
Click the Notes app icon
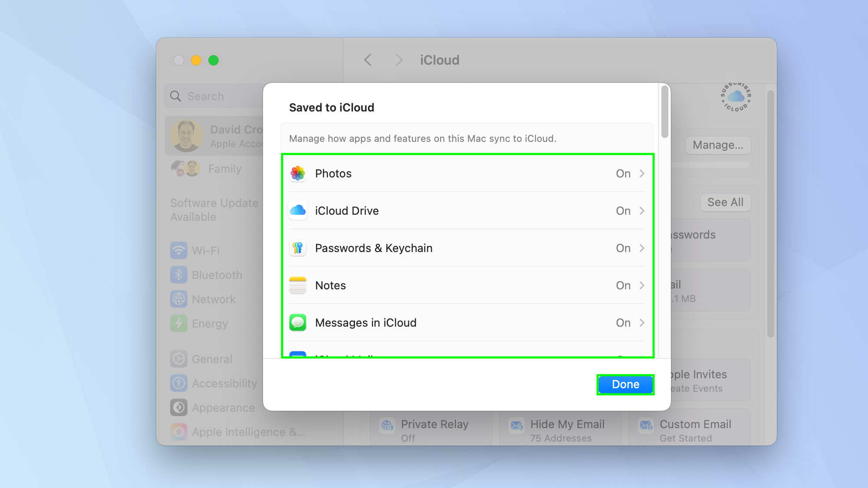coord(298,285)
